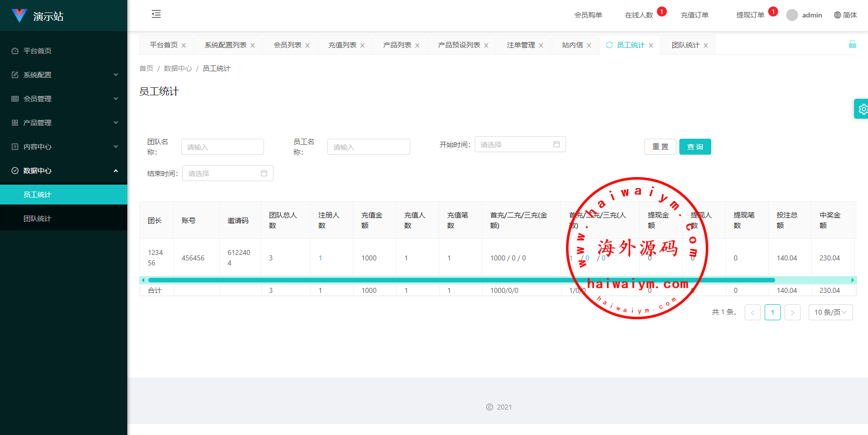
Task: Click the admin avatar icon
Action: tap(792, 15)
